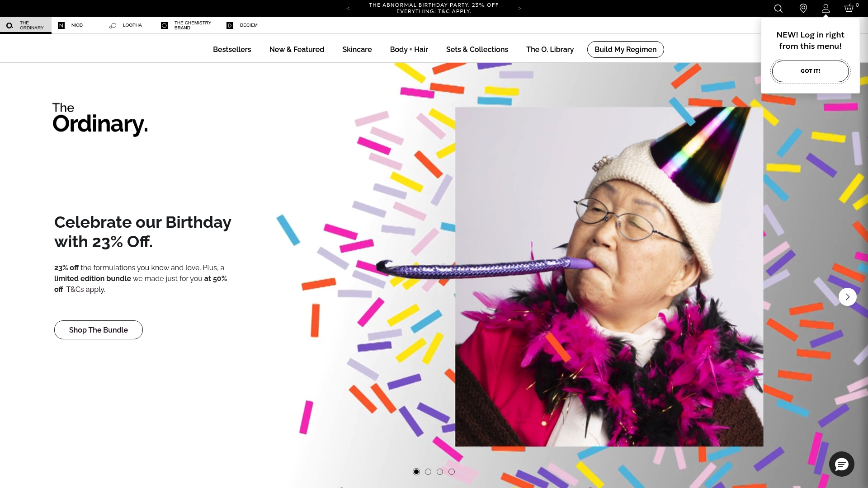This screenshot has width=868, height=488.
Task: Switch to THE ORDINARY brand tab
Action: pos(26,25)
